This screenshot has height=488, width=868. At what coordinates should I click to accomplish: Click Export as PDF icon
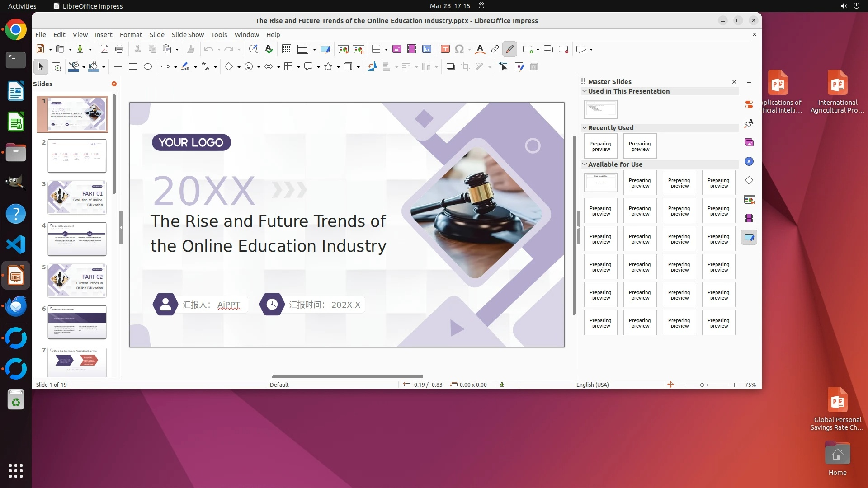click(104, 49)
